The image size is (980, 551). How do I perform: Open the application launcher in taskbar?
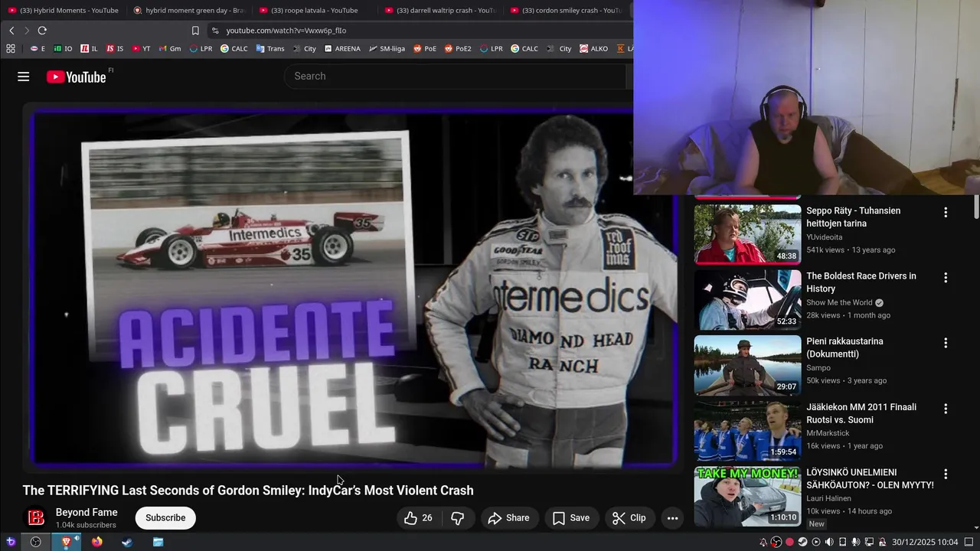point(11,542)
